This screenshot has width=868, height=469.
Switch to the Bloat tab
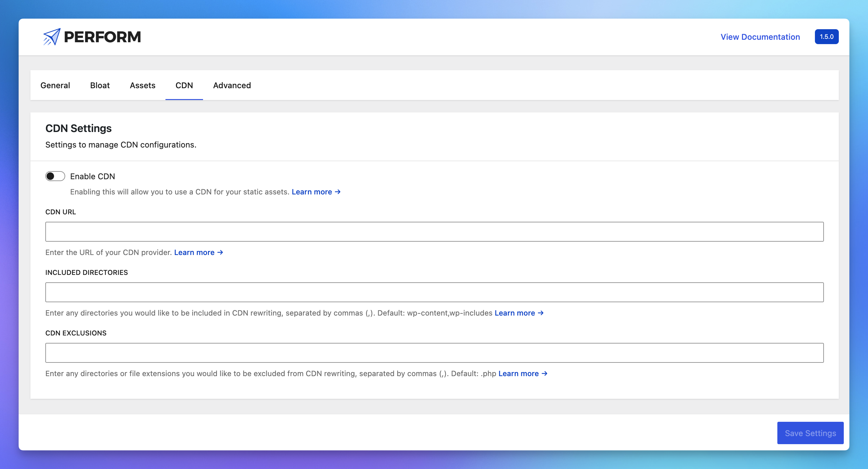100,85
